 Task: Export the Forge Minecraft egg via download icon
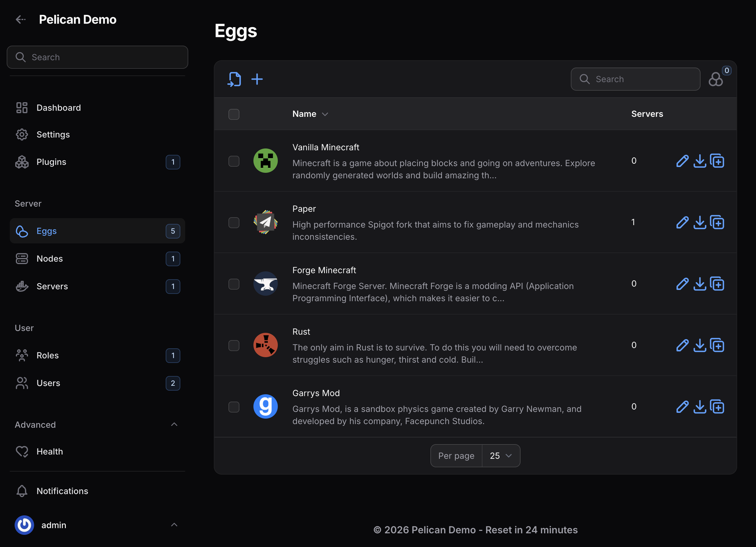700,284
